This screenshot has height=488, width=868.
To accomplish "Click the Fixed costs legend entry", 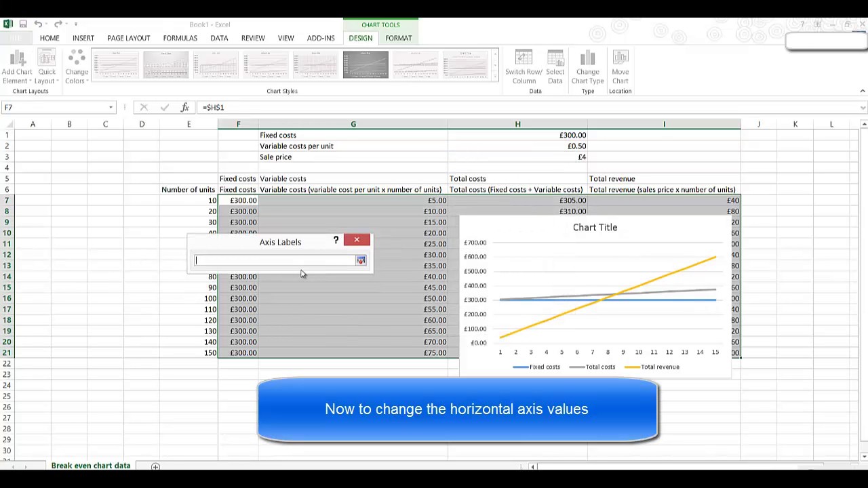I will (x=536, y=367).
